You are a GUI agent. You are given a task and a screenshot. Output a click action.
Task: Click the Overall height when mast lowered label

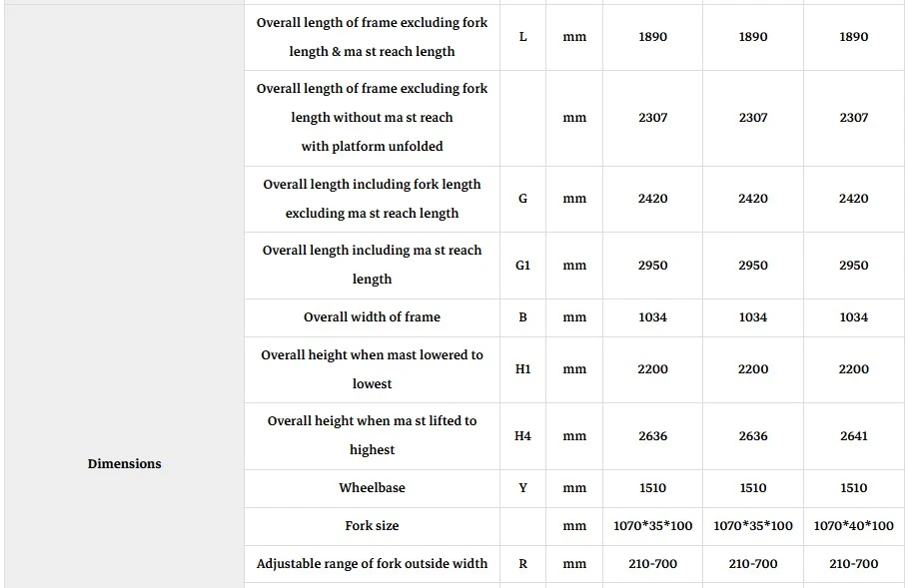[x=372, y=369]
